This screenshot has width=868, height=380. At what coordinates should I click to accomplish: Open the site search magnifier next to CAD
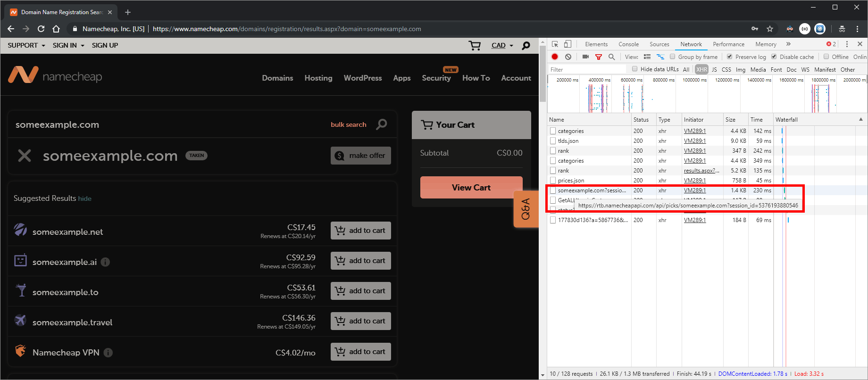tap(526, 46)
